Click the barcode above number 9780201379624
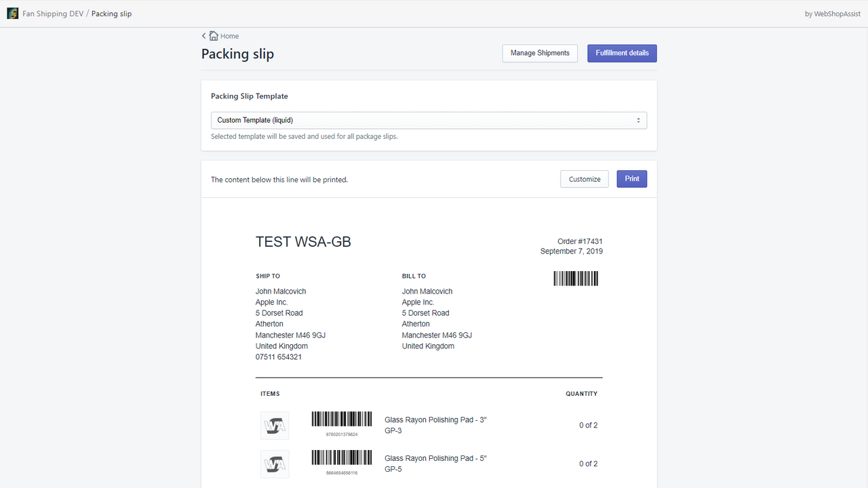 click(341, 418)
